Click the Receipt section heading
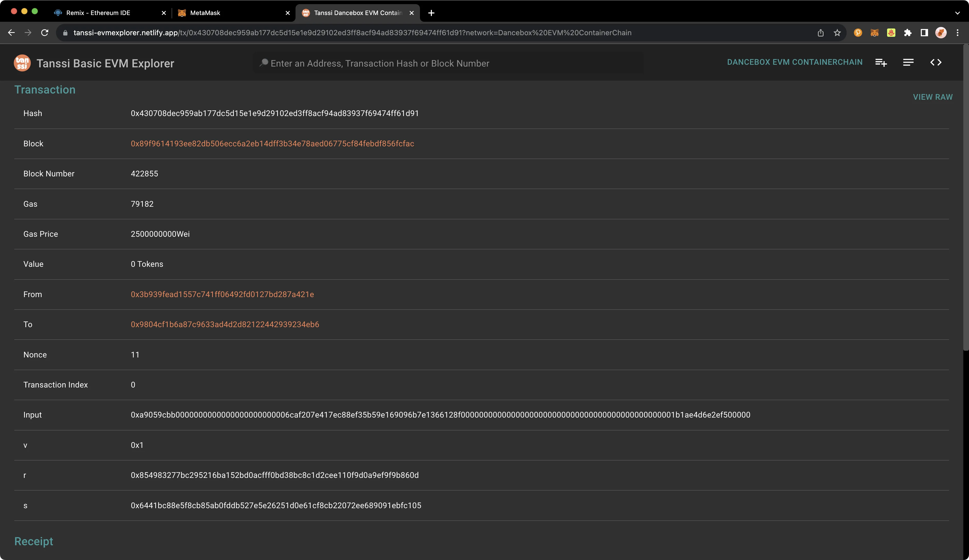This screenshot has width=969, height=560. (x=33, y=541)
